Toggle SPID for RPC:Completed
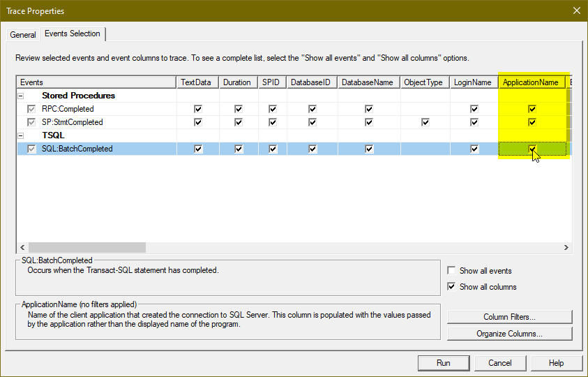Image resolution: width=588 pixels, height=377 pixels. [x=273, y=109]
